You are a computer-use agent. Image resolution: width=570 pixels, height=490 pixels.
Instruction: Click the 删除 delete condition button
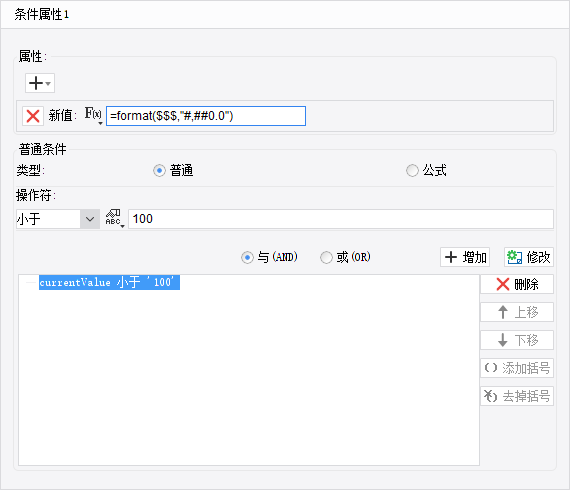click(x=517, y=284)
